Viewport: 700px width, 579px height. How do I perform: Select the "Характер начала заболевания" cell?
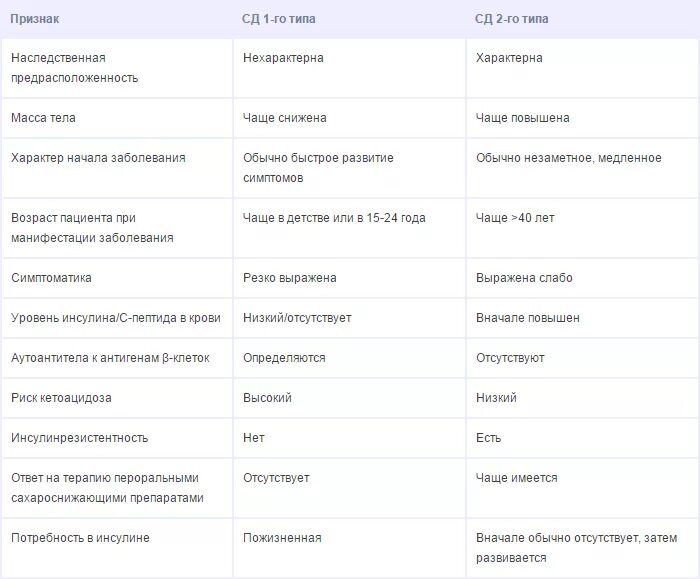tap(98, 158)
